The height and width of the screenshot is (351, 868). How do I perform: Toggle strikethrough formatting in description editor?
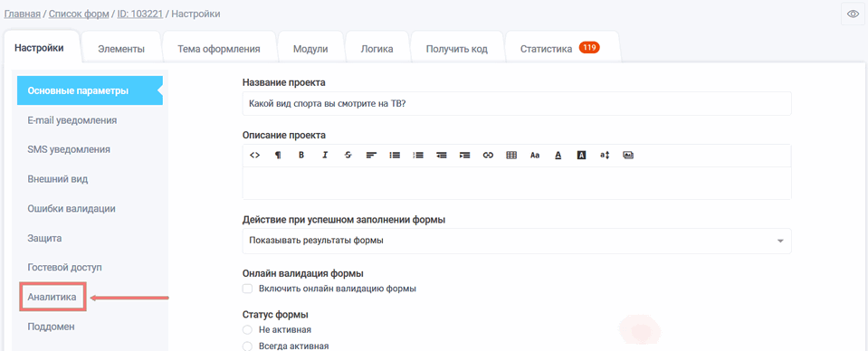[x=348, y=156]
